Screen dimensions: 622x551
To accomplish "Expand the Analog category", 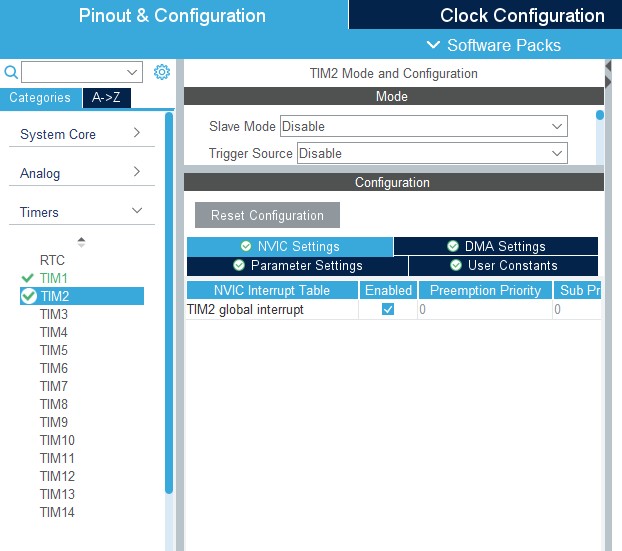I will [x=82, y=173].
